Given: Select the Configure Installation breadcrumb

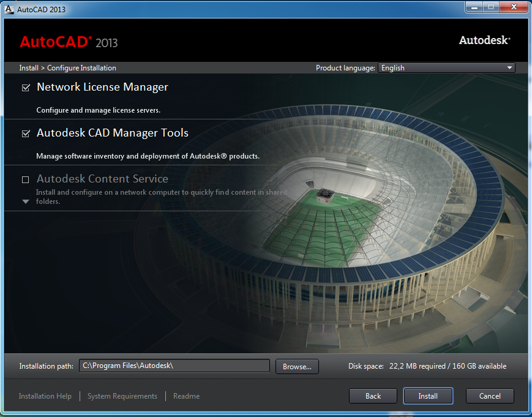Looking at the screenshot, I should point(81,68).
